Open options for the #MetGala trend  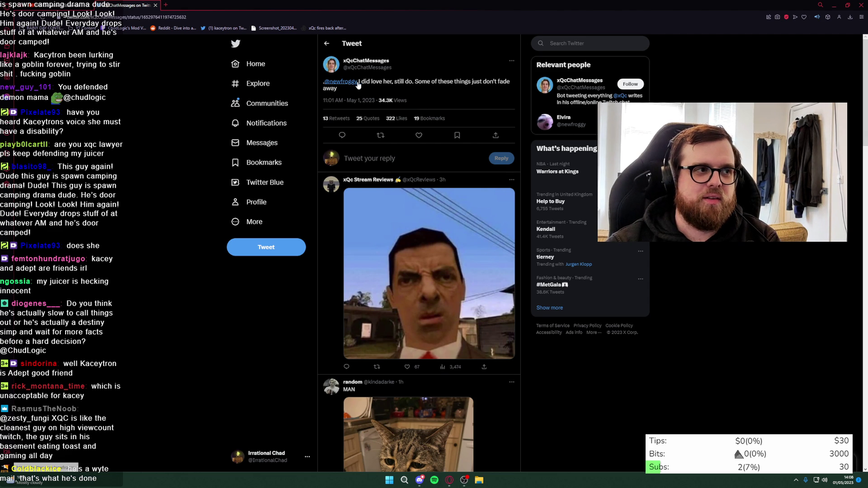click(x=641, y=279)
